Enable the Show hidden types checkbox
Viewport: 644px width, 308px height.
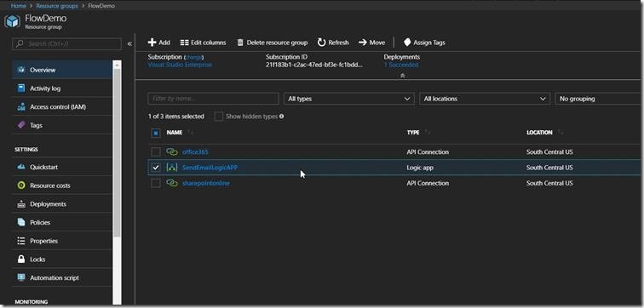pyautogui.click(x=218, y=117)
